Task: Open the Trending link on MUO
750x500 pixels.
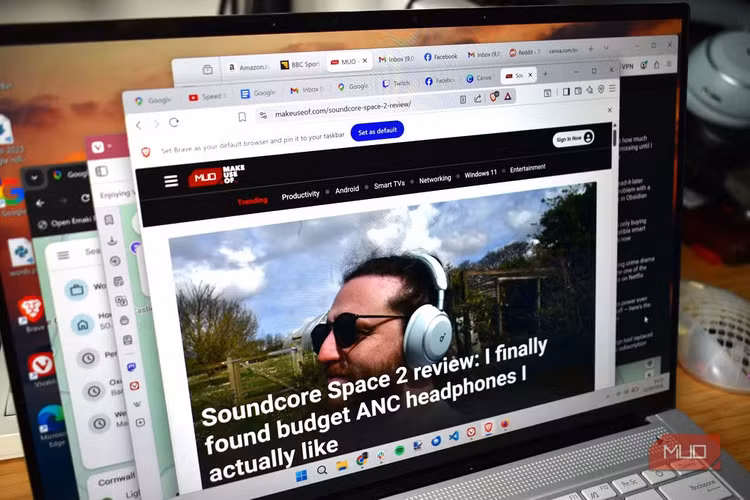Action: [x=252, y=201]
